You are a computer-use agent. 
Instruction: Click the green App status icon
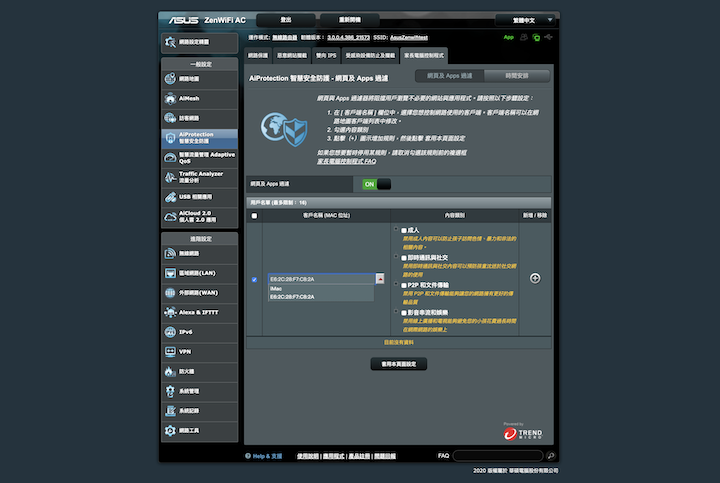508,38
